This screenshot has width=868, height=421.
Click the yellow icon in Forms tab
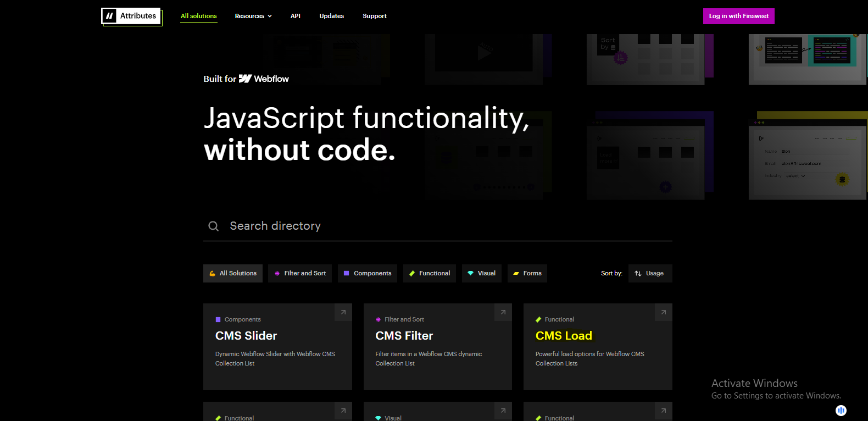[x=516, y=273]
